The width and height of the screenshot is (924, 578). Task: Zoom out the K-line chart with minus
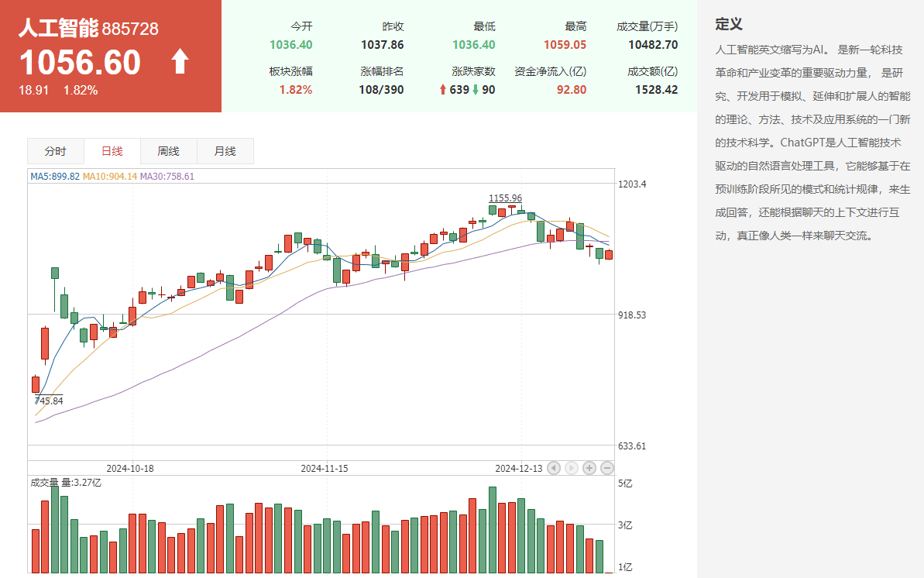tap(607, 468)
